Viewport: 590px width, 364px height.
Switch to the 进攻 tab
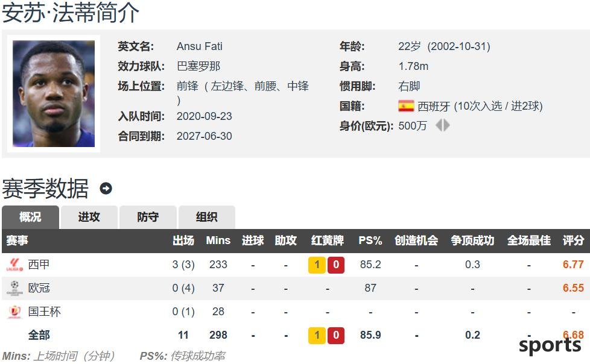click(89, 217)
